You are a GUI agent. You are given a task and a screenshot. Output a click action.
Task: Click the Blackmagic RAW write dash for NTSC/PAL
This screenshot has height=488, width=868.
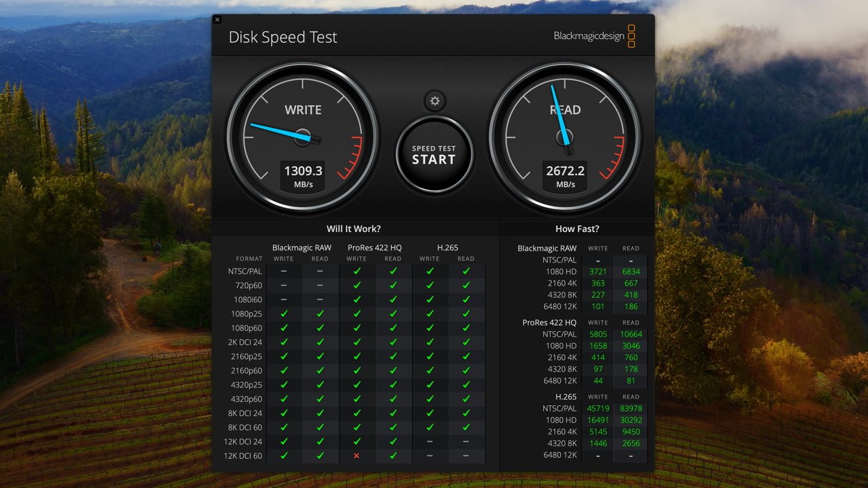(284, 271)
